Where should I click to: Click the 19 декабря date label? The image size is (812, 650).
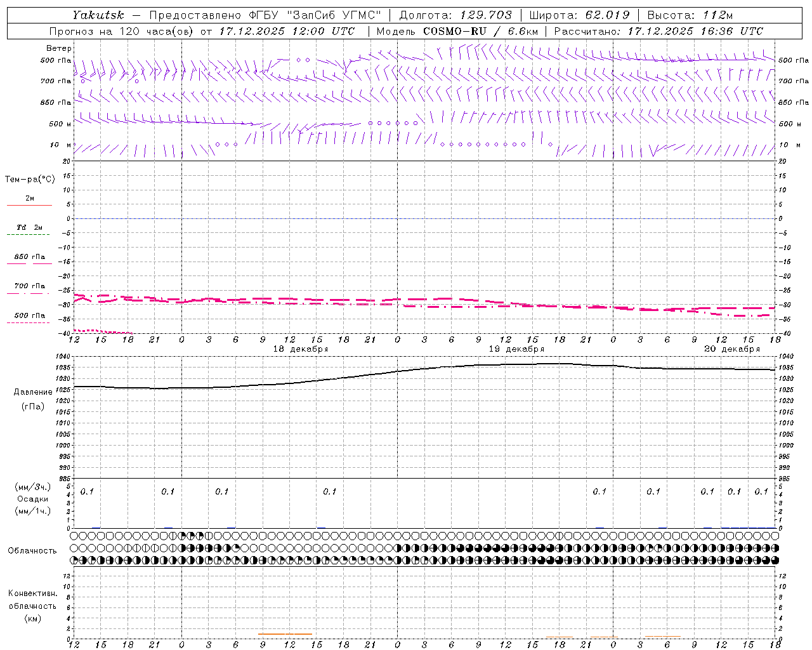(516, 349)
